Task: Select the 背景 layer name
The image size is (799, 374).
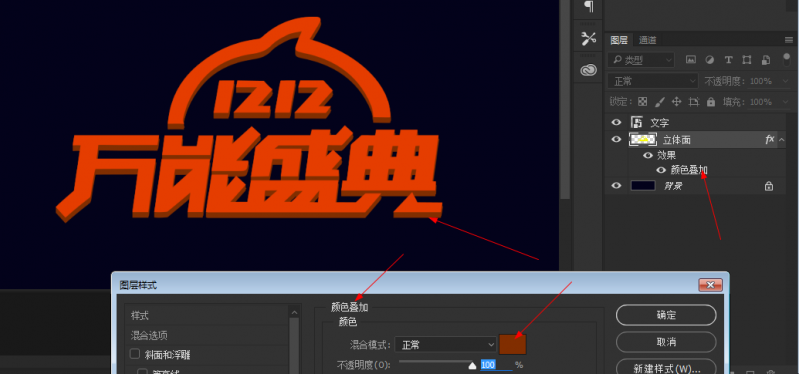Action: pos(673,186)
